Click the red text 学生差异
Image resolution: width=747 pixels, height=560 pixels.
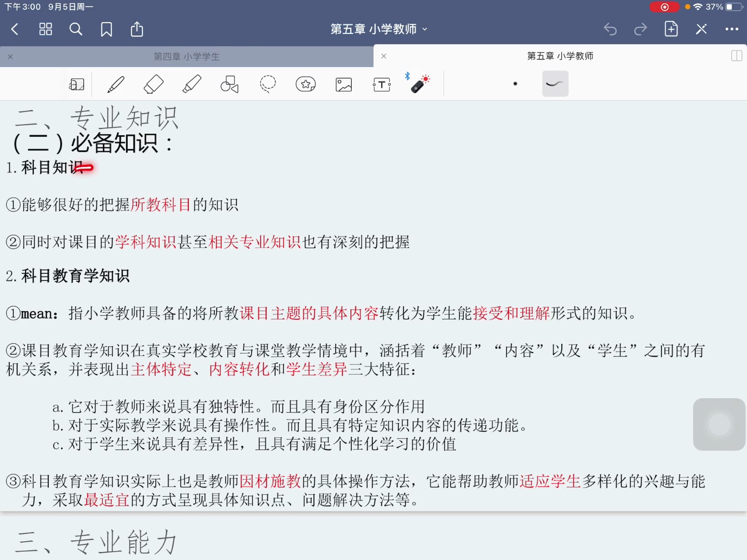pos(317,369)
